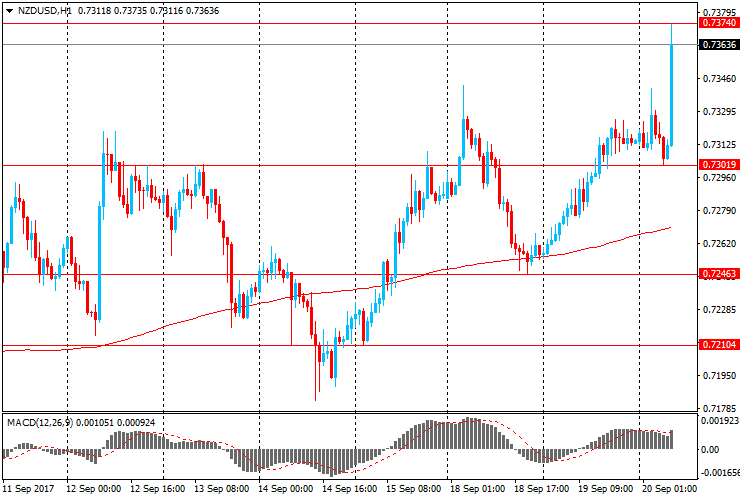Select the 0.72790 price axis value
The width and height of the screenshot is (740, 500).
pos(719,211)
